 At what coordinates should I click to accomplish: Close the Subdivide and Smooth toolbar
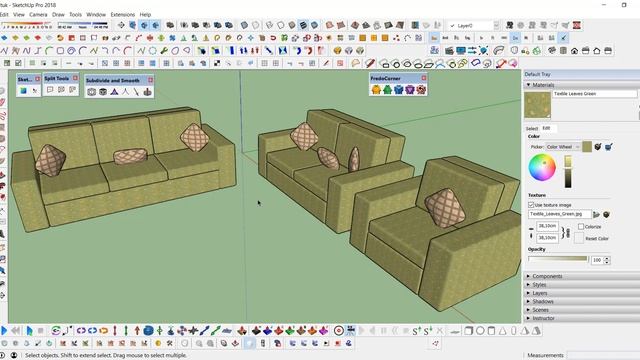pyautogui.click(x=150, y=80)
